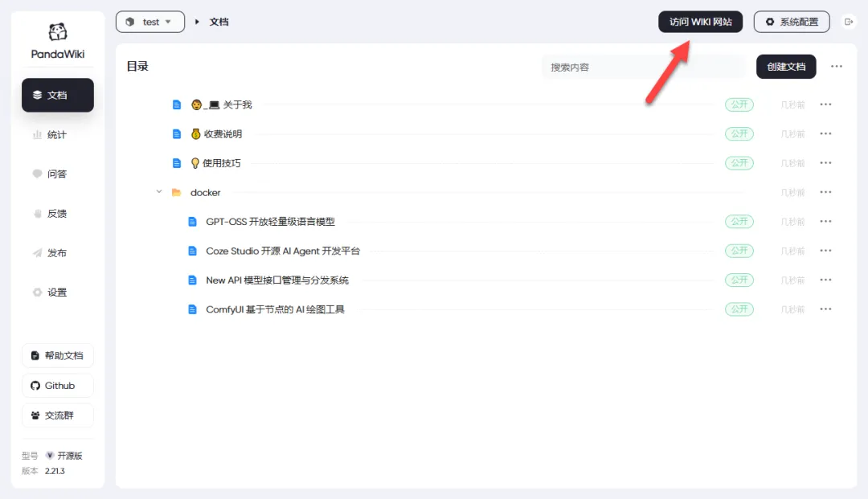868x499 pixels.
Task: Click the PandaWiki panda logo
Action: tap(58, 32)
